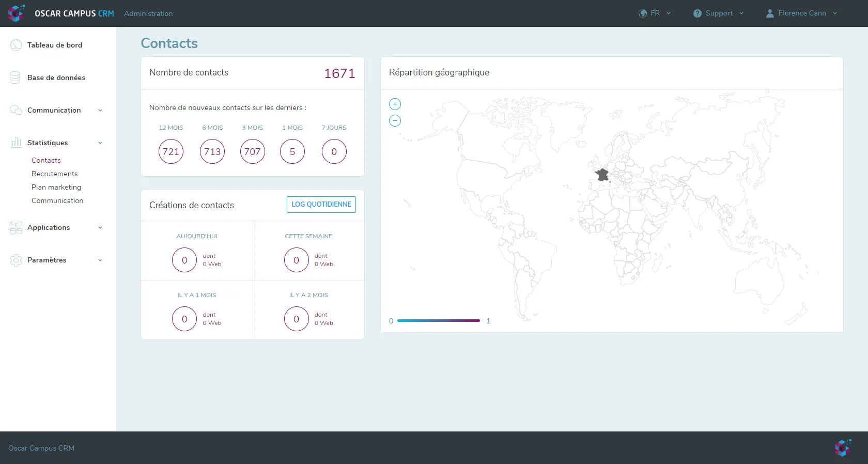
Task: Click the Tableau de bord globe icon
Action: (16, 45)
